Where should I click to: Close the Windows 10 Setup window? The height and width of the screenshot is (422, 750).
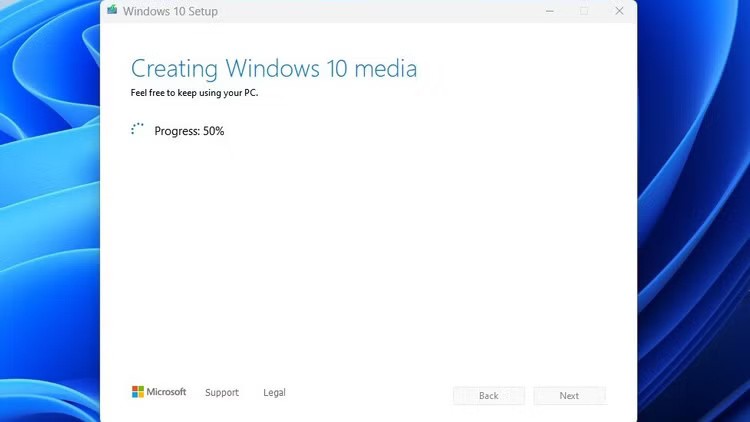(x=619, y=11)
